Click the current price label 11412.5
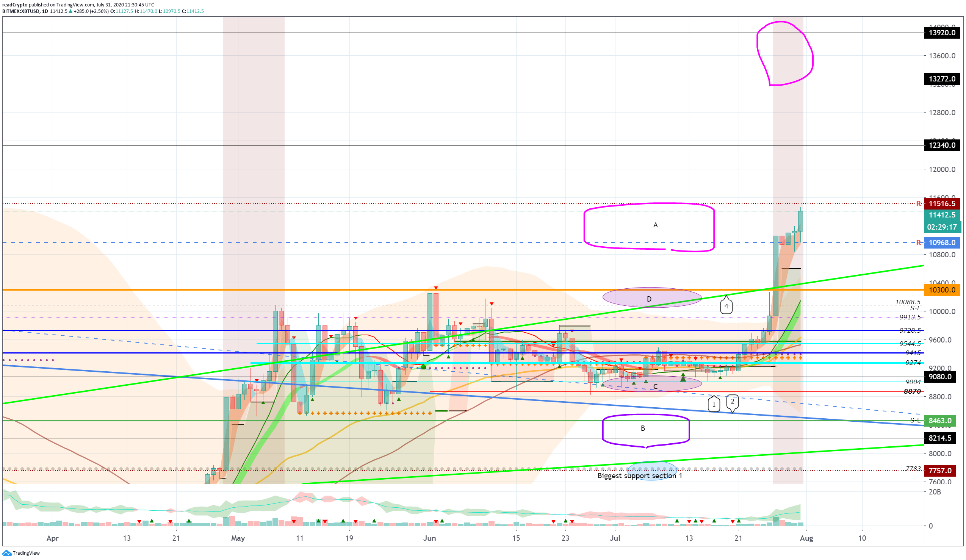The height and width of the screenshot is (560, 966). click(942, 215)
